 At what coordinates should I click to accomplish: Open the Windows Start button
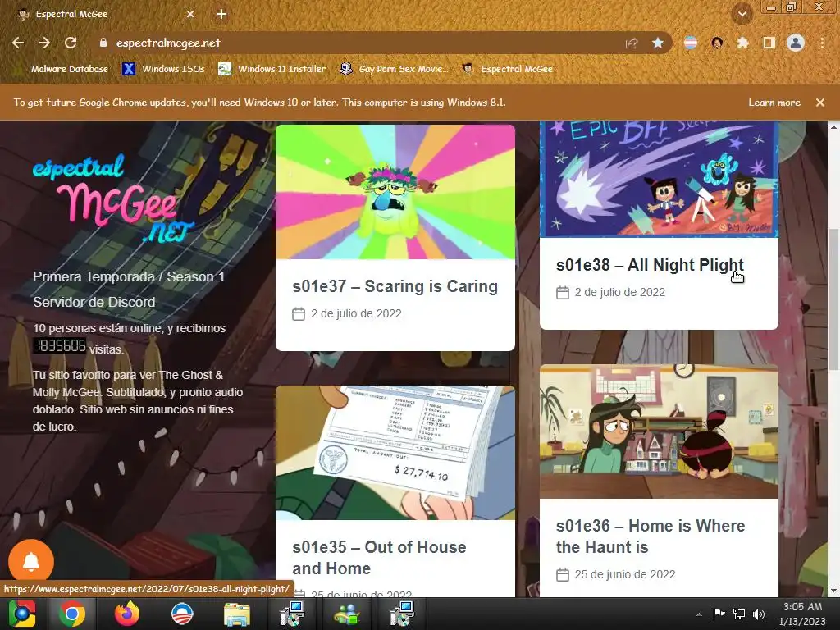[22, 614]
